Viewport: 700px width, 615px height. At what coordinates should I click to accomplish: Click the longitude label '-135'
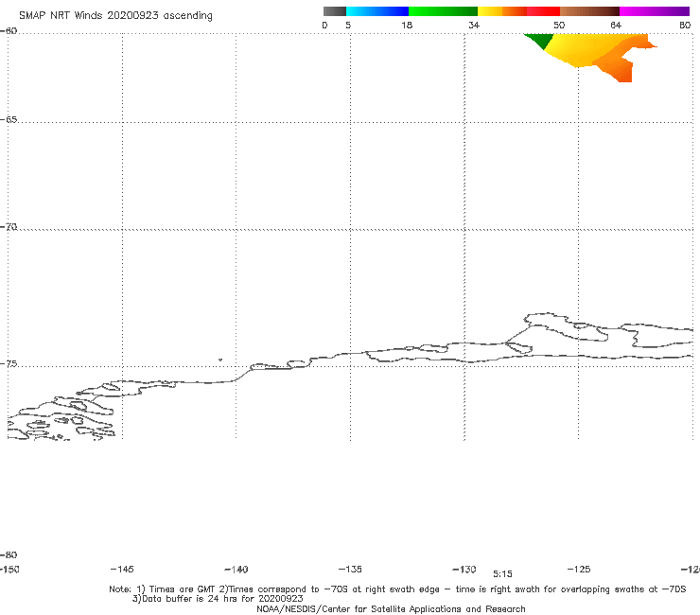(350, 569)
